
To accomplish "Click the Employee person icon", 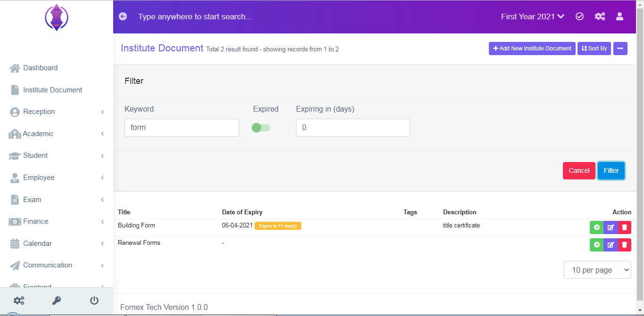I will click(x=15, y=178).
